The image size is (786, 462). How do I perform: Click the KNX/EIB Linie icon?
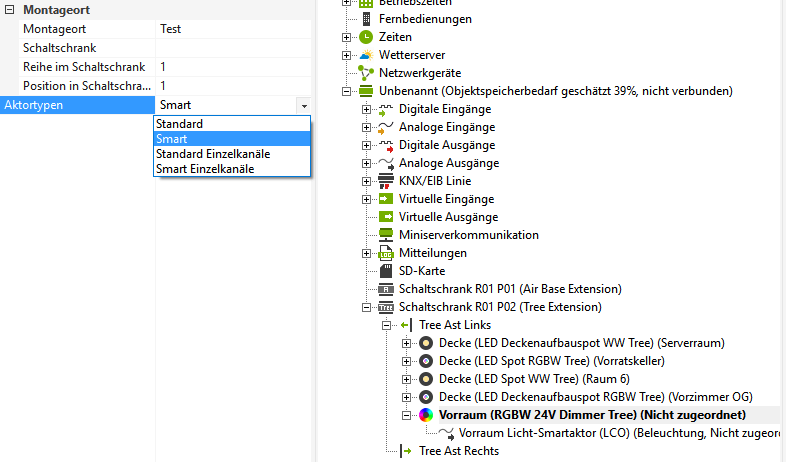coord(385,181)
